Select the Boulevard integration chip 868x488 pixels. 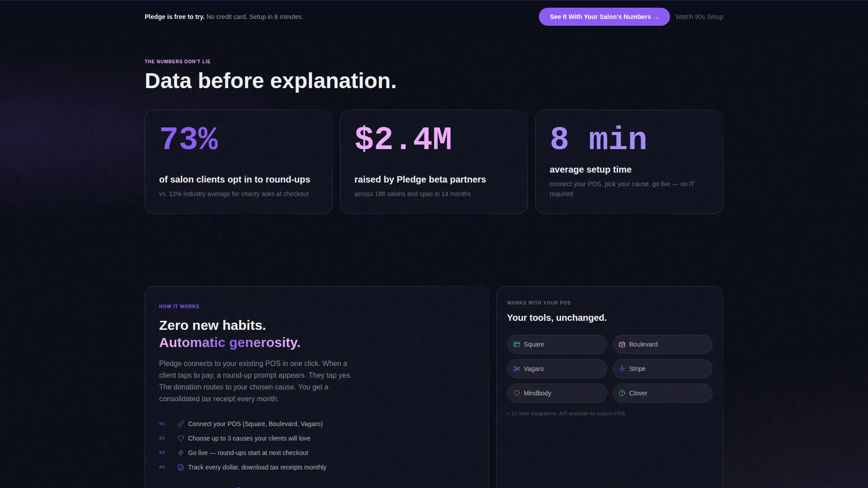tap(662, 344)
